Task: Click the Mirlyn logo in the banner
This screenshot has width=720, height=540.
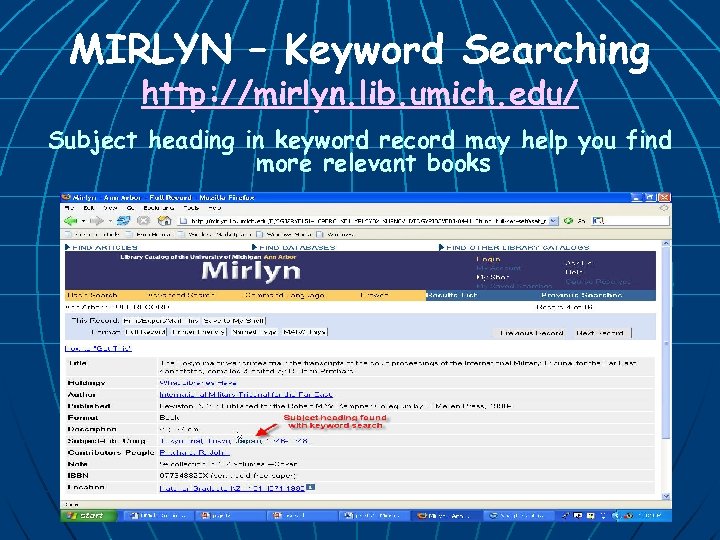Action: 251,271
